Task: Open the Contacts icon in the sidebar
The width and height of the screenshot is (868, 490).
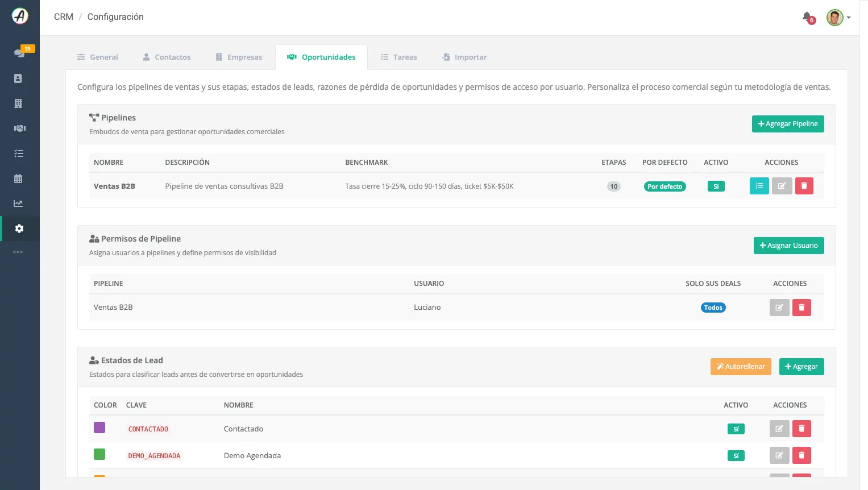Action: click(18, 78)
